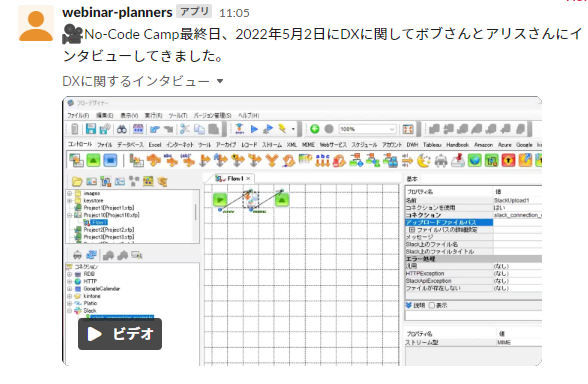Open the ヘルプ(H) menu in the video

point(249,116)
